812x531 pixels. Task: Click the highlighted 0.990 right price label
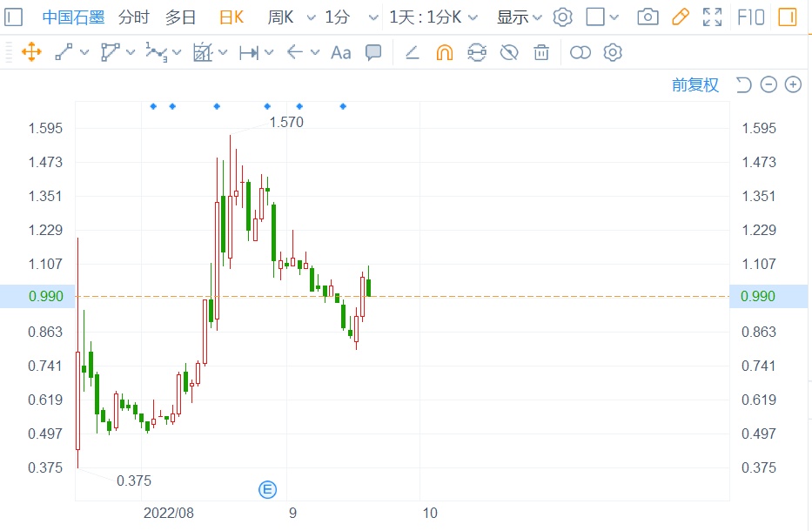coord(758,296)
